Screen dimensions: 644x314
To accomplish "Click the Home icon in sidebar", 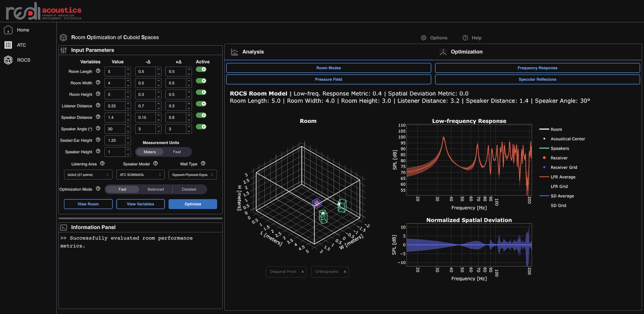I will 8,30.
